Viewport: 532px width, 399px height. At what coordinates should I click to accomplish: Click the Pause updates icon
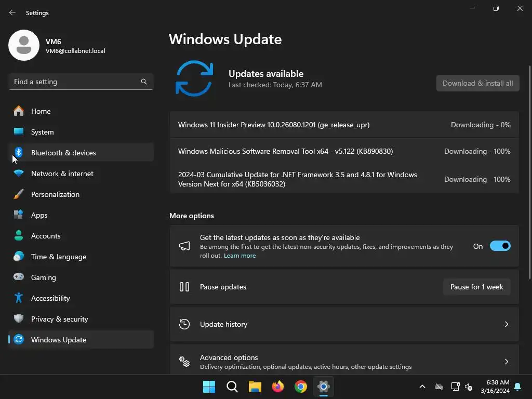(184, 287)
